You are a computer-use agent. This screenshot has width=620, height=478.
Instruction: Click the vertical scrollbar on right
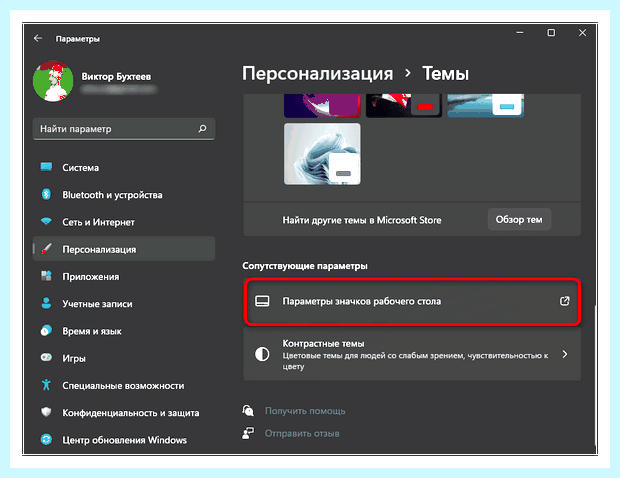point(595,374)
